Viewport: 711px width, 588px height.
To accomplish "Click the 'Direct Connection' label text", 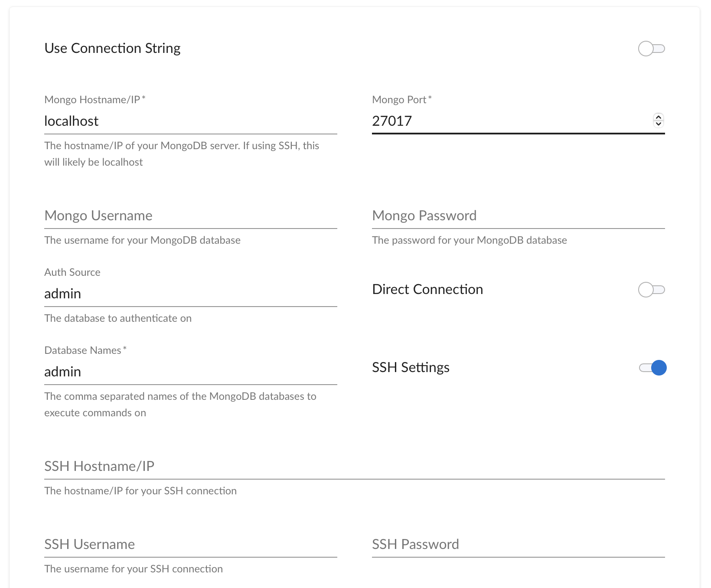I will [x=427, y=289].
